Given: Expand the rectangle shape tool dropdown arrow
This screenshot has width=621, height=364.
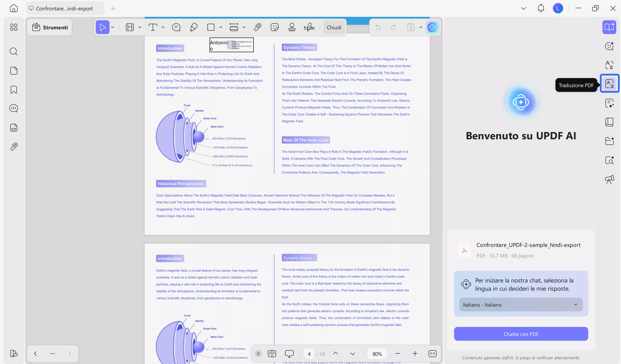Looking at the screenshot, I should pyautogui.click(x=221, y=27).
